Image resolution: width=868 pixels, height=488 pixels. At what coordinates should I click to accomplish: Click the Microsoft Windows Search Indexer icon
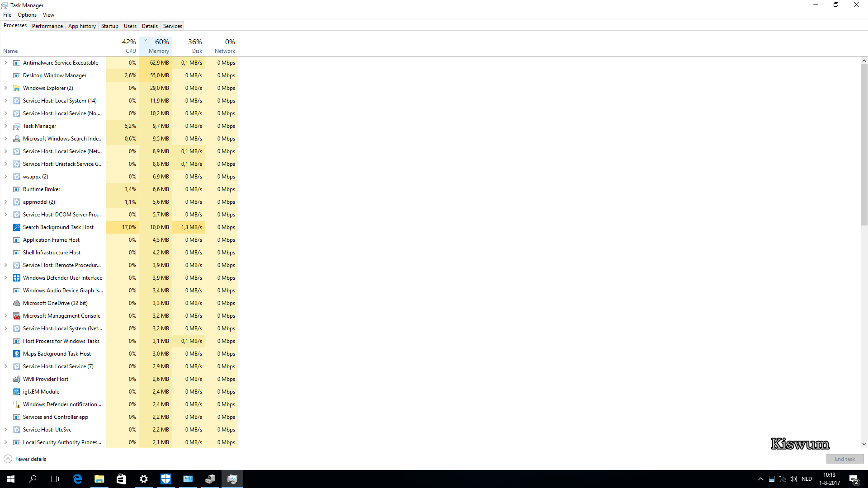(x=17, y=139)
